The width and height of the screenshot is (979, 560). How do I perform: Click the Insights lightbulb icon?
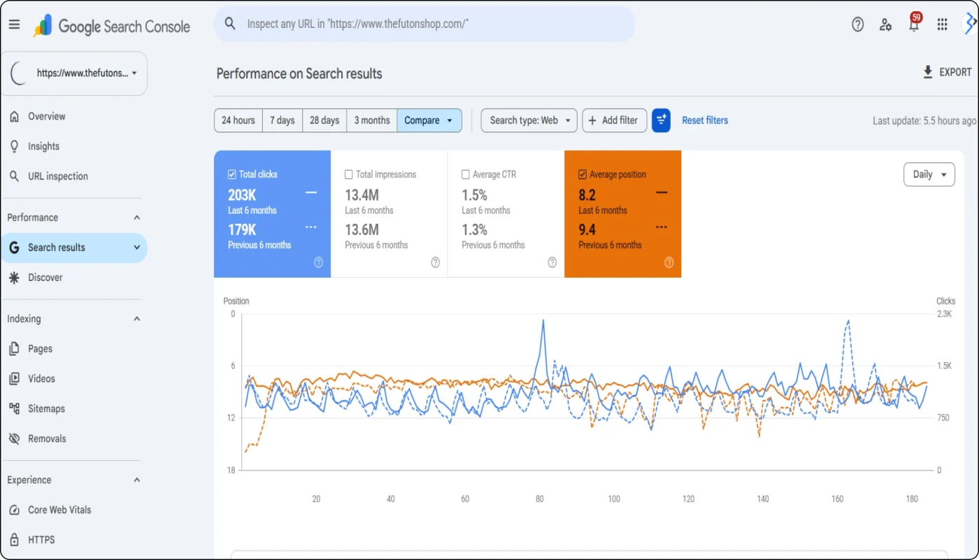[x=14, y=146]
